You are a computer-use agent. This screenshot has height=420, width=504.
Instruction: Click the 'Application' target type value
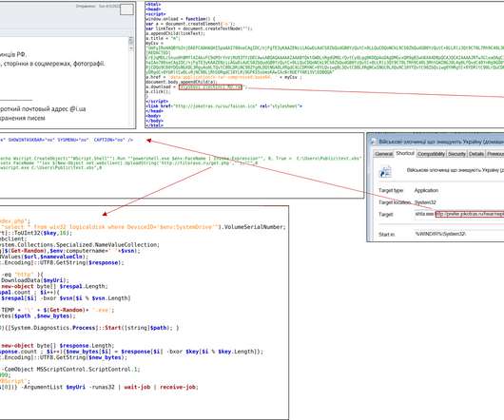(426, 190)
